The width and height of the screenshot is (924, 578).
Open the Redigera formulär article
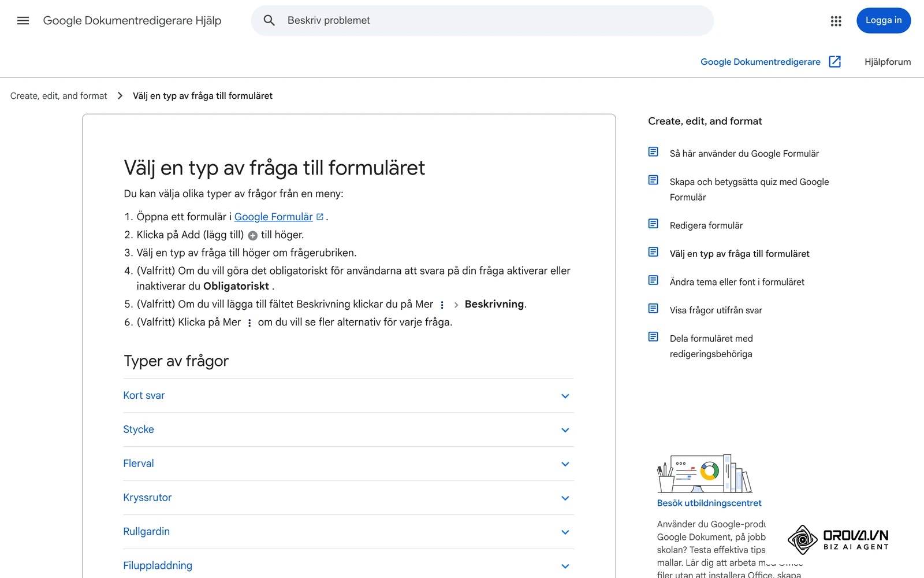[706, 226]
